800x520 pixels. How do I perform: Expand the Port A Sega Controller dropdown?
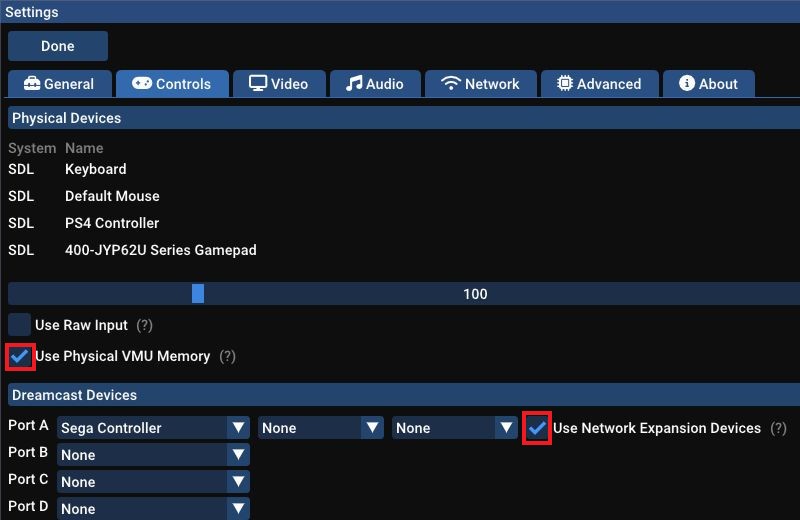[153, 428]
